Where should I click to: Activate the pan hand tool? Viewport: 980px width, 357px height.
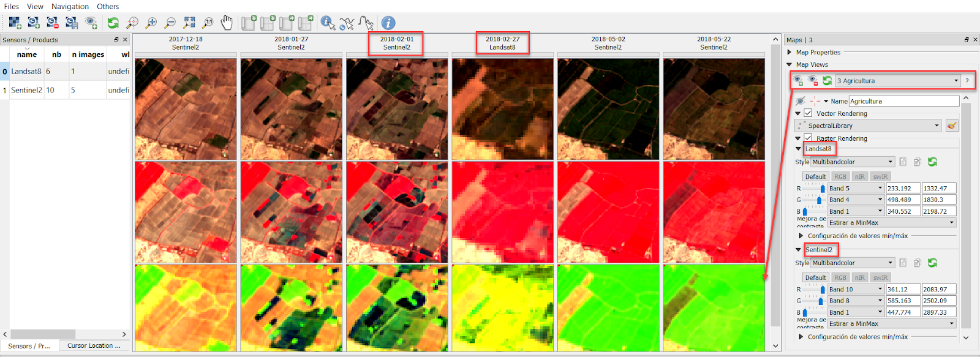(x=227, y=23)
